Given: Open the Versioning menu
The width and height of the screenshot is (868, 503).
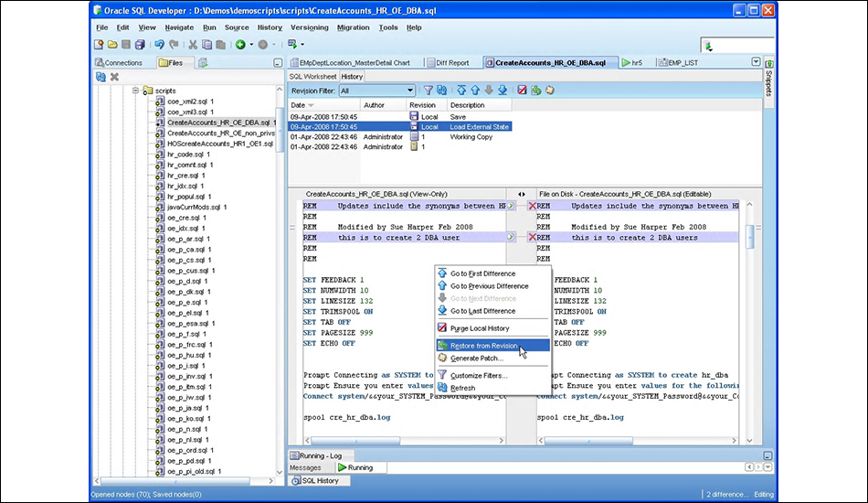Looking at the screenshot, I should (310, 27).
